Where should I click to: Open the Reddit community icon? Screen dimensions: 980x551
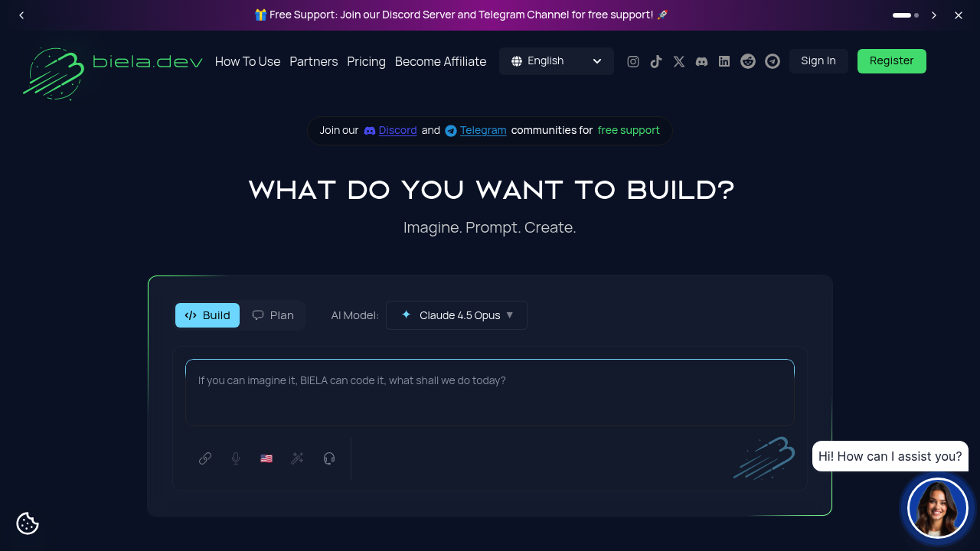coord(748,61)
